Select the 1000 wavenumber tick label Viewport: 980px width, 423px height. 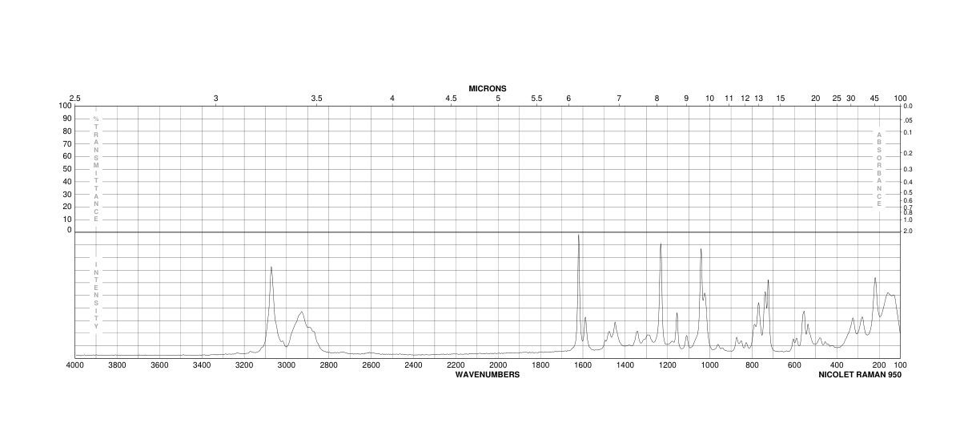tap(709, 365)
